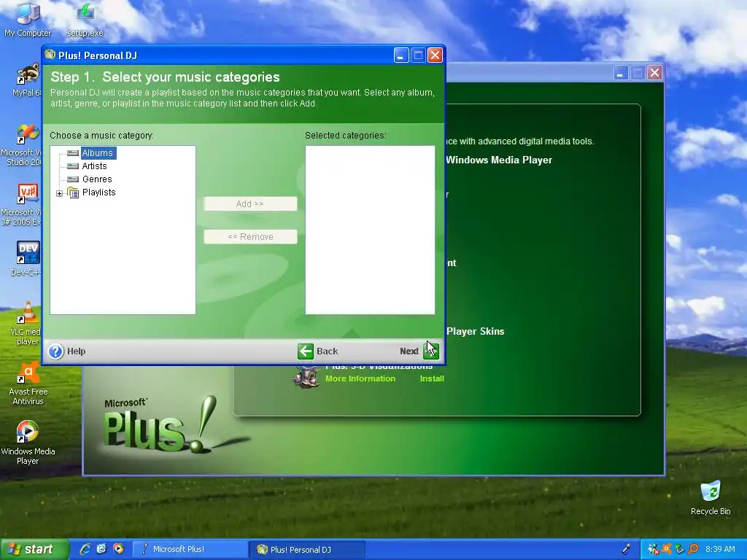Screen dimensions: 747x560
Task: Select Genres in the music category tree
Action: tap(97, 179)
